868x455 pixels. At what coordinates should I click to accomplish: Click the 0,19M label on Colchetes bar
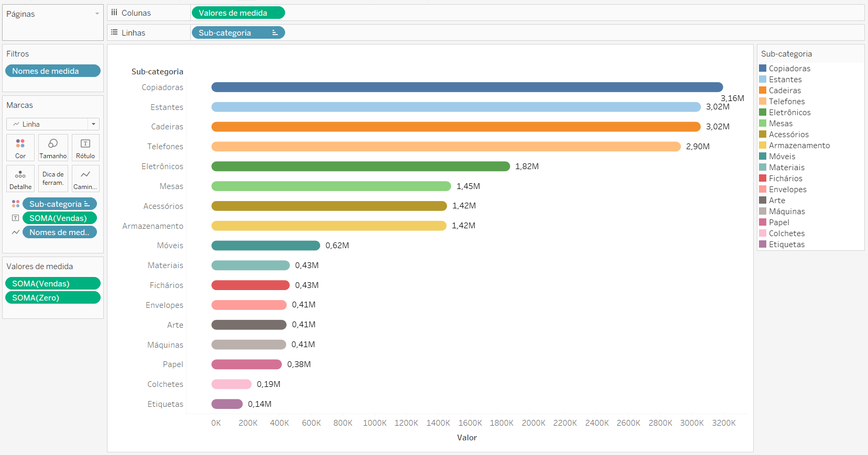(268, 384)
